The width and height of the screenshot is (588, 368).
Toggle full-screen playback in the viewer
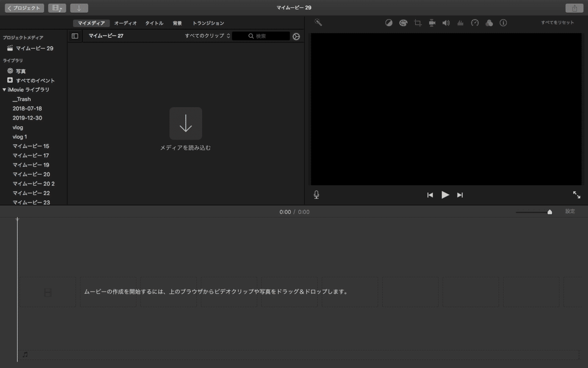[x=576, y=194]
